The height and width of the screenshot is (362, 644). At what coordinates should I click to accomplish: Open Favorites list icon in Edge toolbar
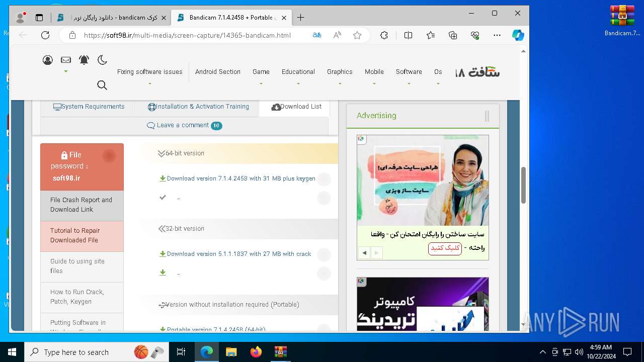click(431, 35)
